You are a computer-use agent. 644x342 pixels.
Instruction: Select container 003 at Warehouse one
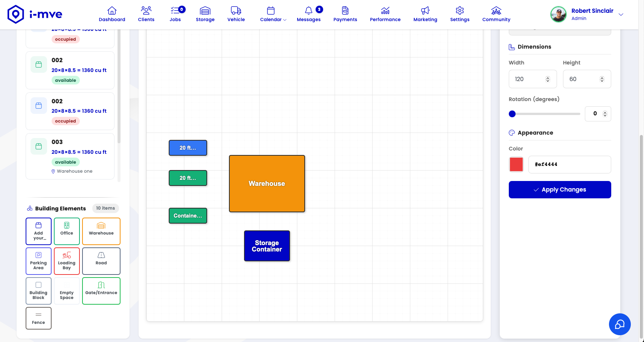[x=70, y=156]
